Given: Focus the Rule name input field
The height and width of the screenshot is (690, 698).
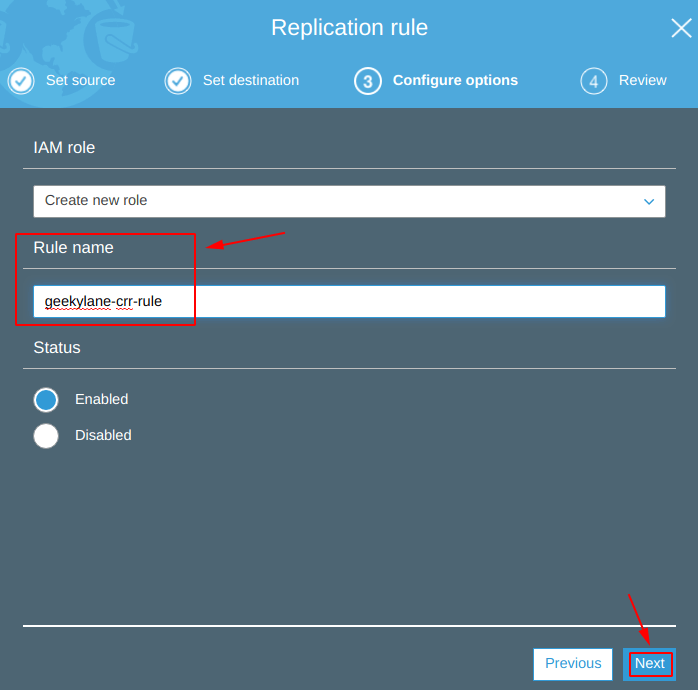Looking at the screenshot, I should tap(349, 301).
